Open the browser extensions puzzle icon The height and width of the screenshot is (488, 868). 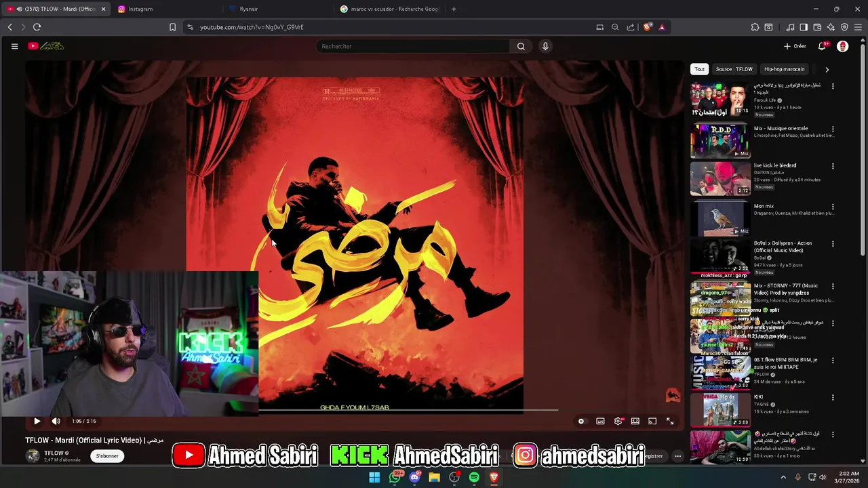pos(755,27)
